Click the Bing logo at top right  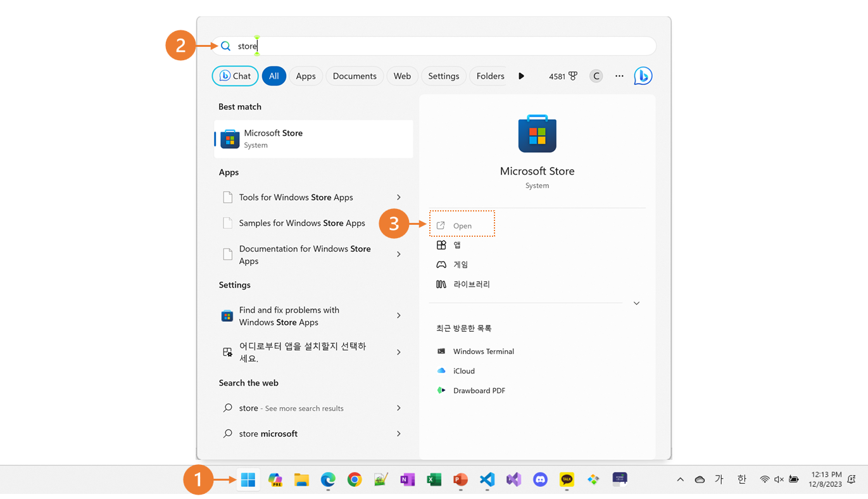[x=643, y=76]
